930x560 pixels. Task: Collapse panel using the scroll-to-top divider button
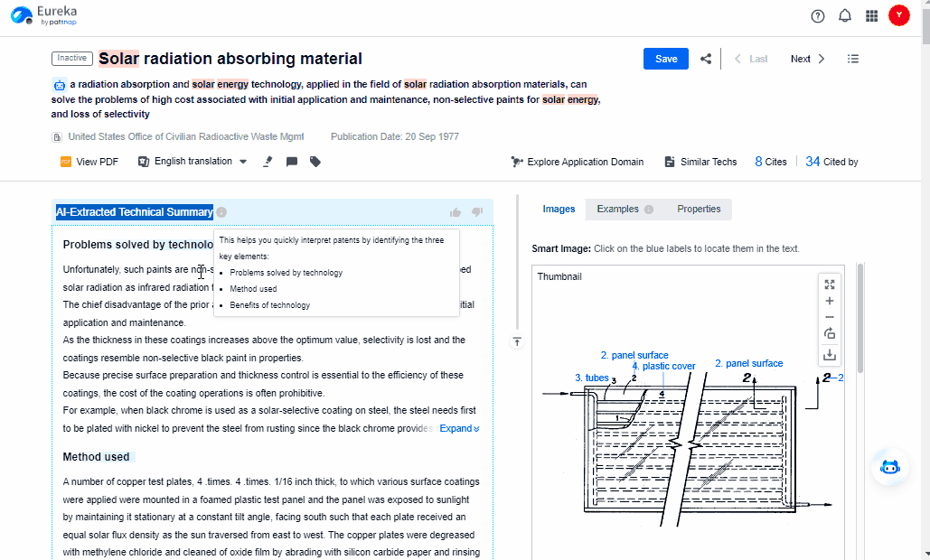tap(516, 341)
